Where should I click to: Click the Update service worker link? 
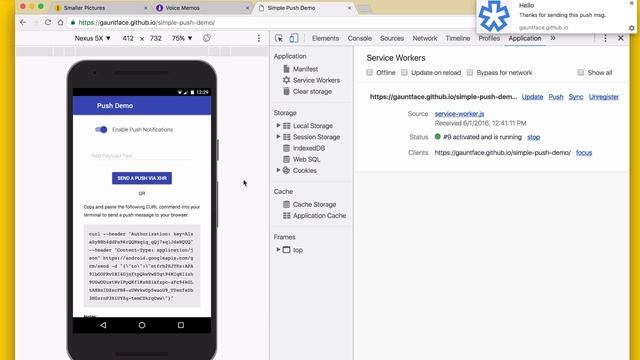pyautogui.click(x=532, y=97)
